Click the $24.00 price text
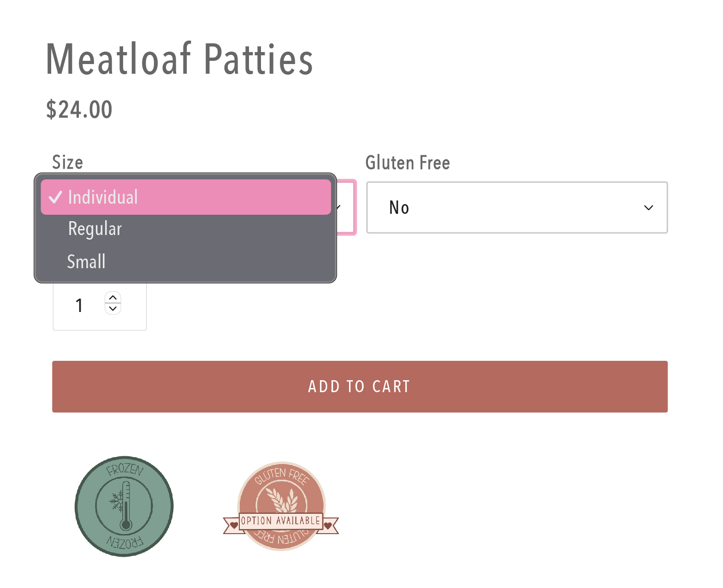The height and width of the screenshot is (588, 723). 79,110
